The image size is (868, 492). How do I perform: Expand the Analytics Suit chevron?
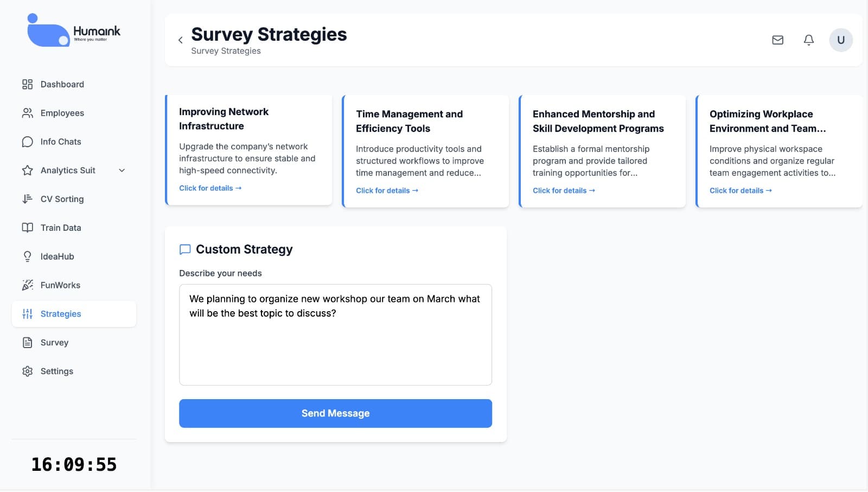pos(122,171)
